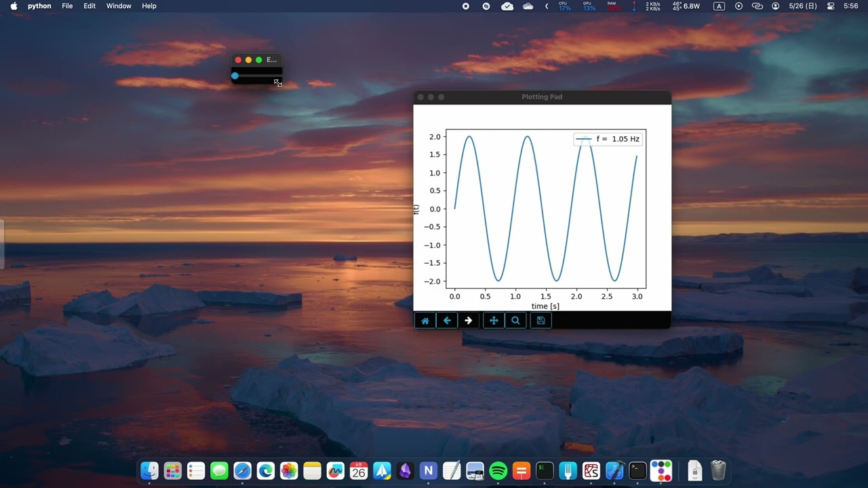
Task: Open Reminders from the dock
Action: 196,470
